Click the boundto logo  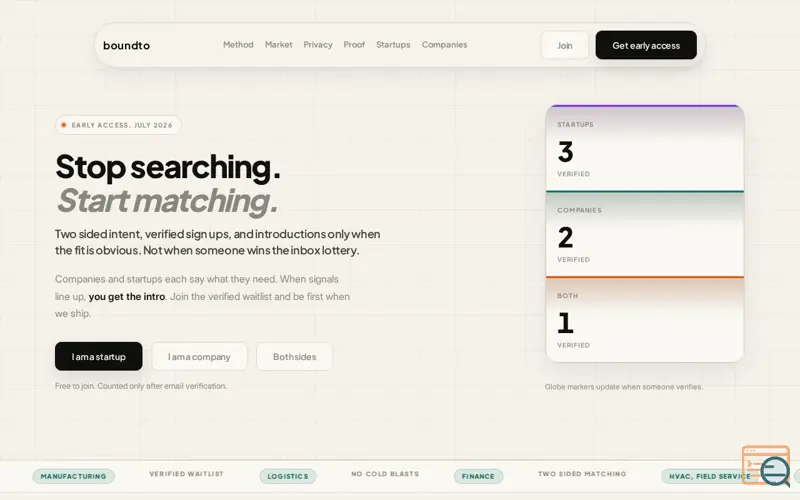click(127, 45)
